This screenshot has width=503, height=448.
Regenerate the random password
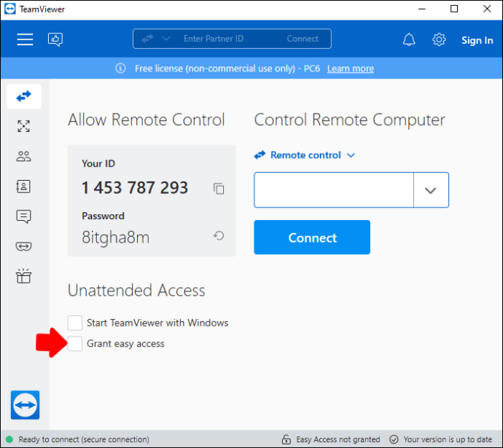click(x=219, y=236)
